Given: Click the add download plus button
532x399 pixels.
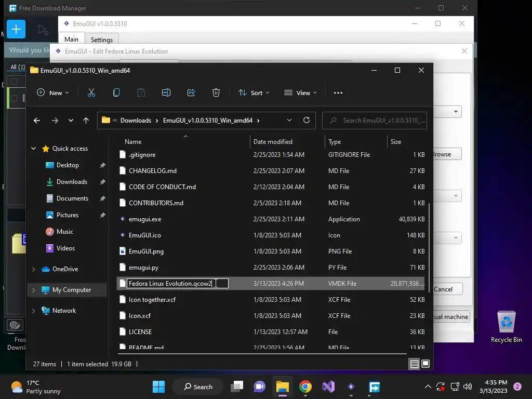Looking at the screenshot, I should (x=16, y=29).
